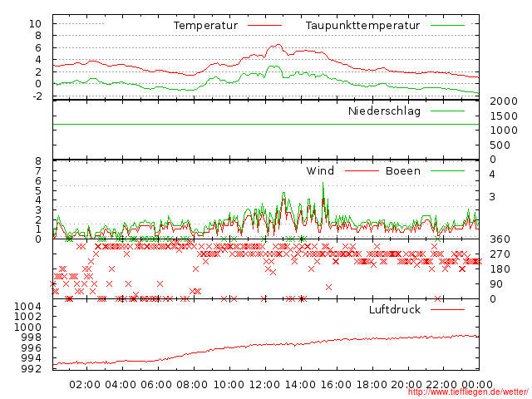Click the 1002 pressure axis value
This screenshot has height=399, width=532.
pos(27,317)
